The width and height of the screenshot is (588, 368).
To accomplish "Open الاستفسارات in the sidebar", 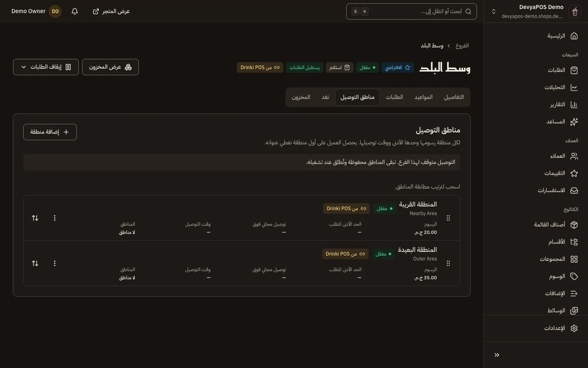I will coord(536,191).
